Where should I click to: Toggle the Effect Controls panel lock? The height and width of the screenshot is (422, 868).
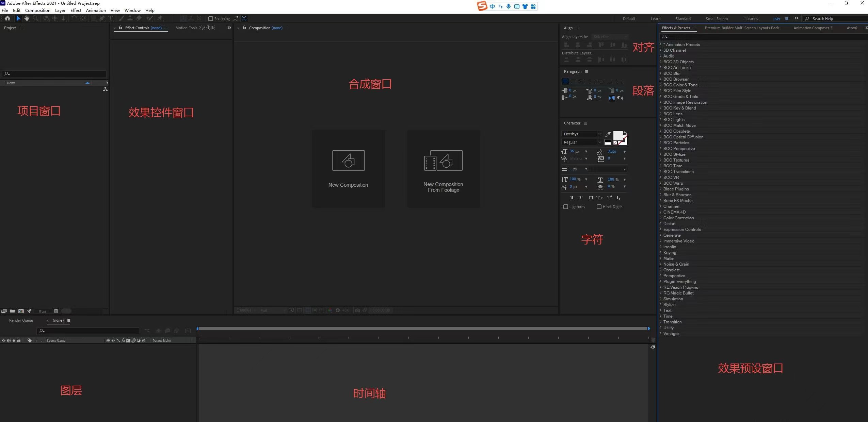pos(120,28)
